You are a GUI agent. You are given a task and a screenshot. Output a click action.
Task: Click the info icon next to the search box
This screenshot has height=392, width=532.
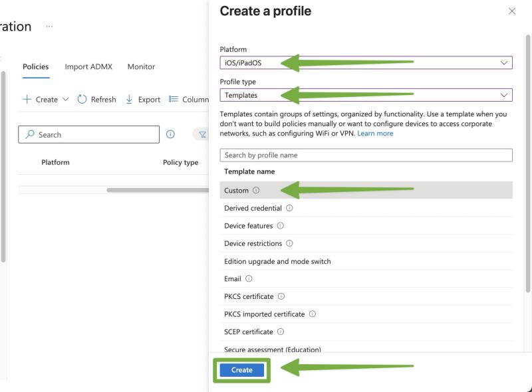[170, 134]
